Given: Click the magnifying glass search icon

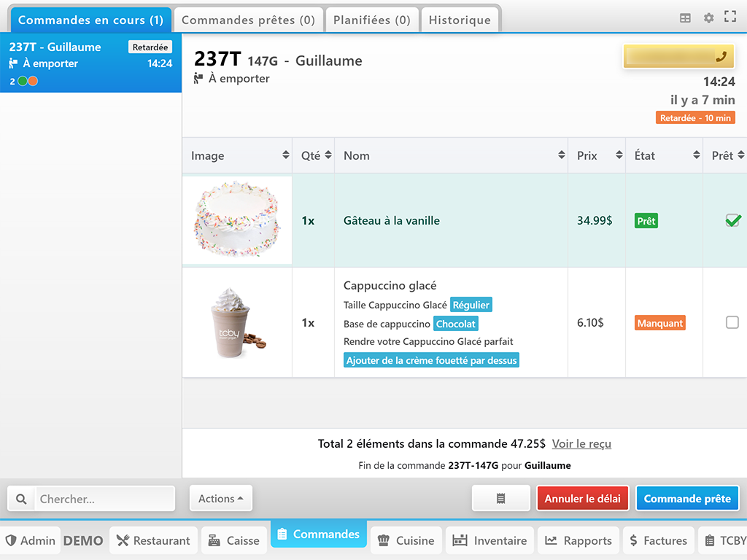Looking at the screenshot, I should point(21,499).
